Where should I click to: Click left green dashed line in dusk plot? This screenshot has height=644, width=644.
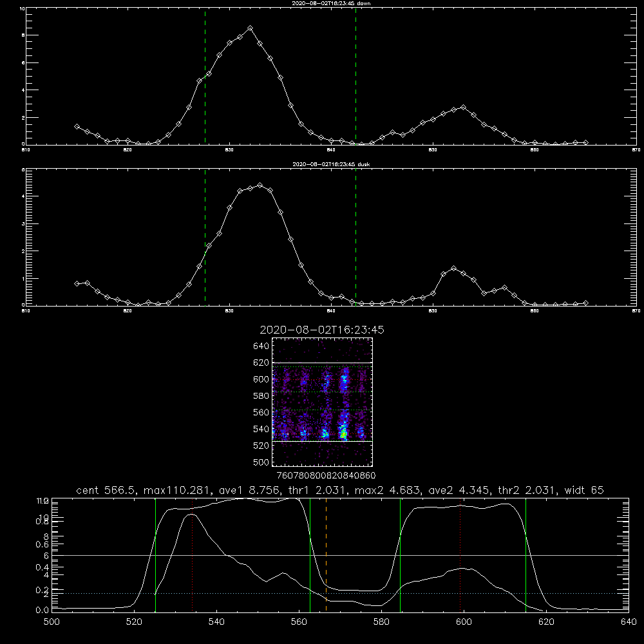(x=205, y=238)
